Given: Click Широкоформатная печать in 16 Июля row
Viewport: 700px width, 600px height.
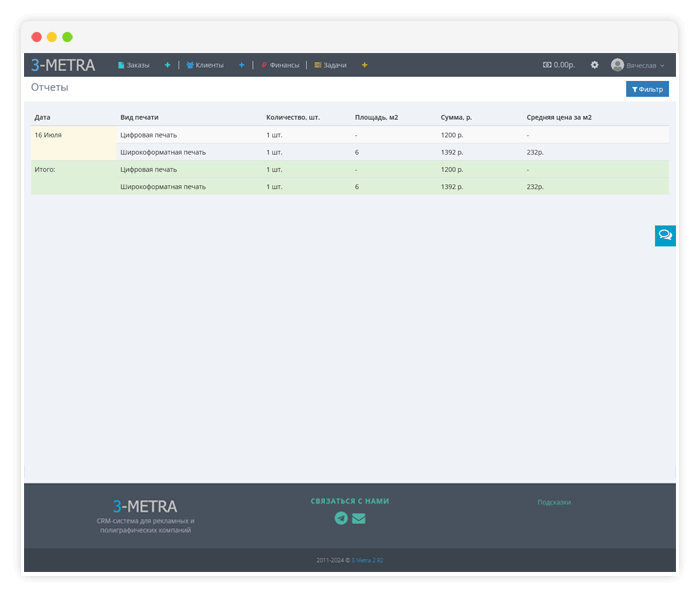Looking at the screenshot, I should coord(163,152).
